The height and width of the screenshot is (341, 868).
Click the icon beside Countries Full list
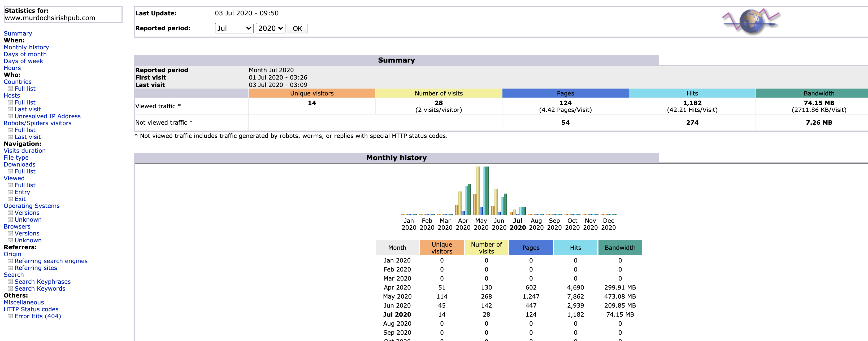10,89
